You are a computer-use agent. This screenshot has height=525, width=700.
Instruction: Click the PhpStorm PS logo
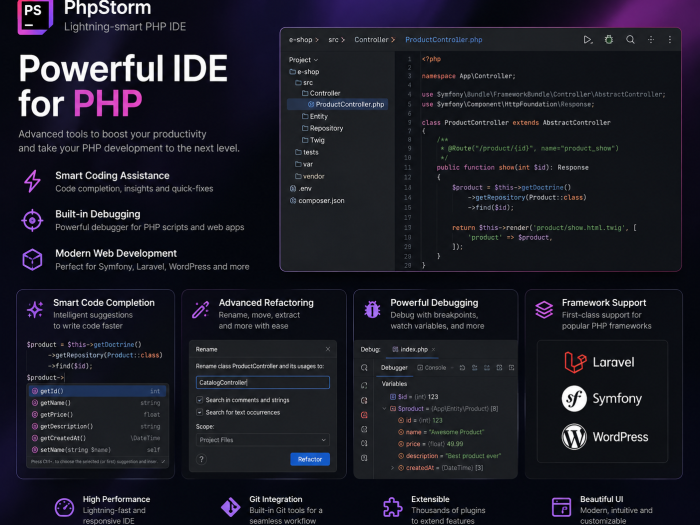(x=35, y=17)
